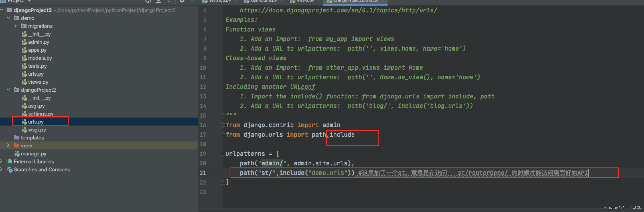This screenshot has width=644, height=212.
Task: Select admin.py in project tree
Action: 38,42
